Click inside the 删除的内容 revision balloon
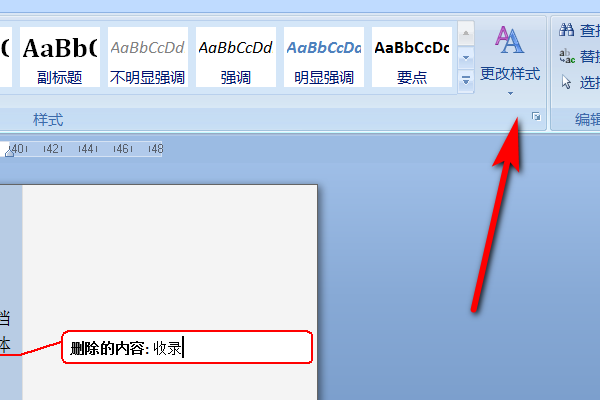Image resolution: width=600 pixels, height=400 pixels. click(x=187, y=347)
